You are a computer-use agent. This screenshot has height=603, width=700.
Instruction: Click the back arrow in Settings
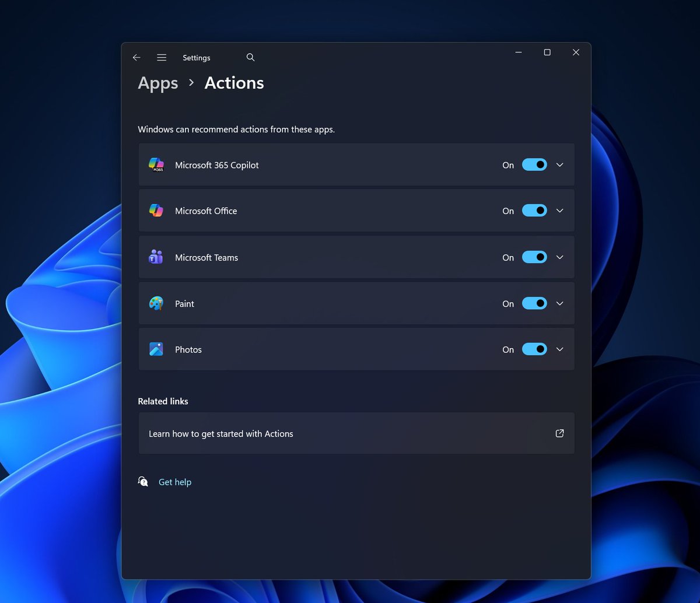(x=136, y=58)
